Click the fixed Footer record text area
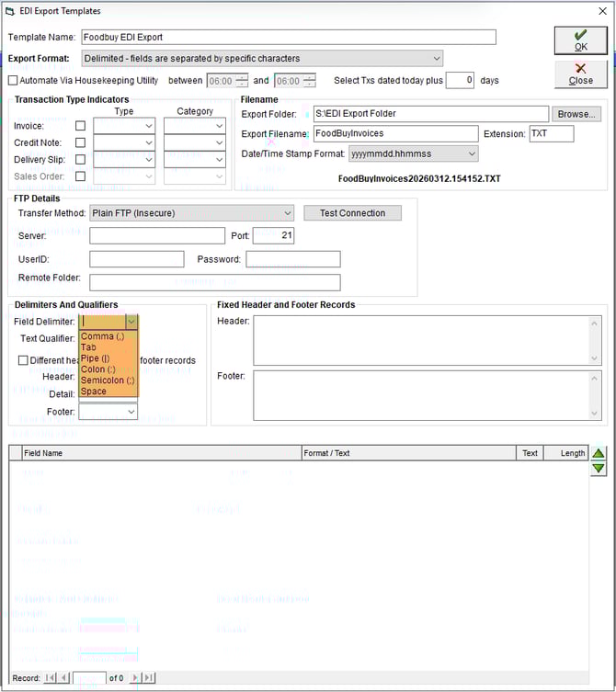 [x=427, y=395]
